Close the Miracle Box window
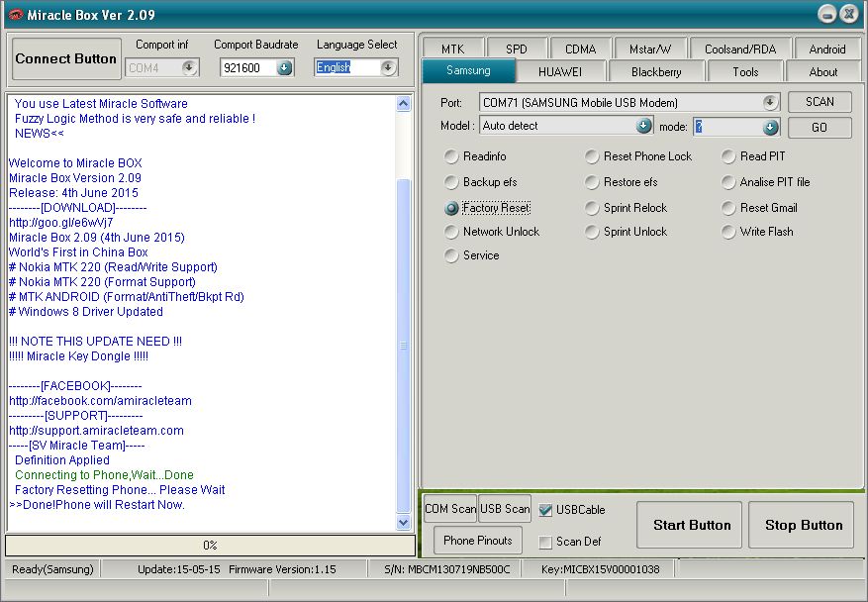 848,14
